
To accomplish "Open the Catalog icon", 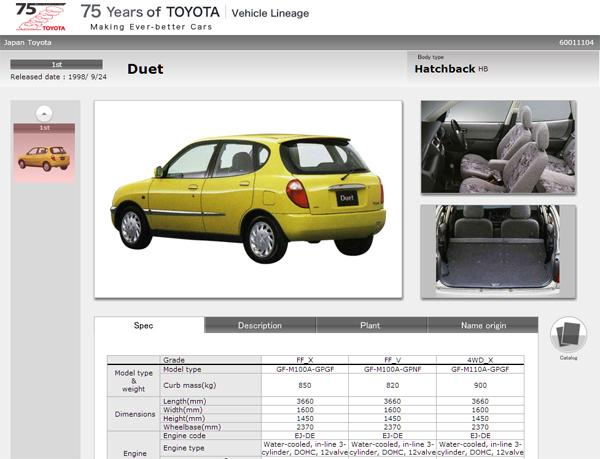I will tap(568, 336).
